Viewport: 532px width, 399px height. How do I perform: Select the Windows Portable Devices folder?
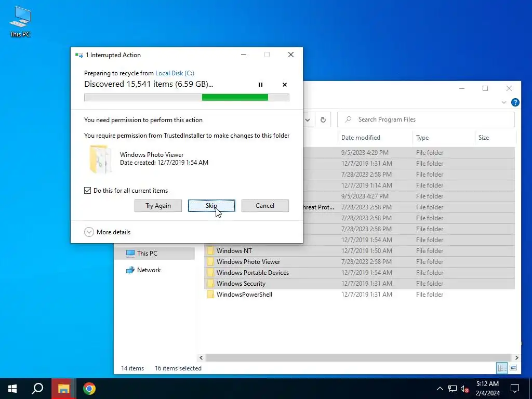click(360, 272)
